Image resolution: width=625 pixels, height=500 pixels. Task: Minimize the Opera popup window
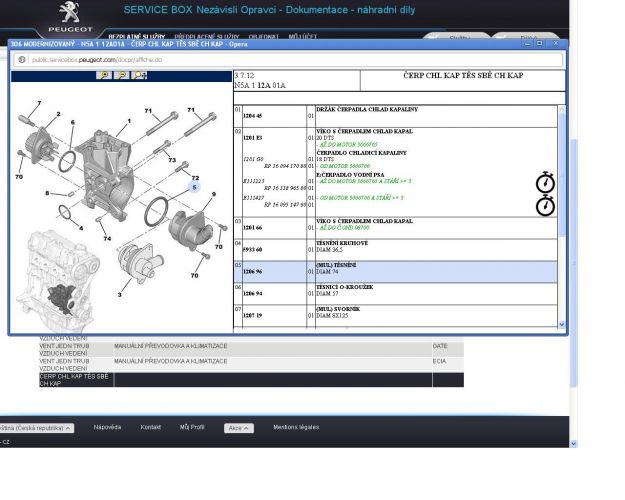click(527, 43)
